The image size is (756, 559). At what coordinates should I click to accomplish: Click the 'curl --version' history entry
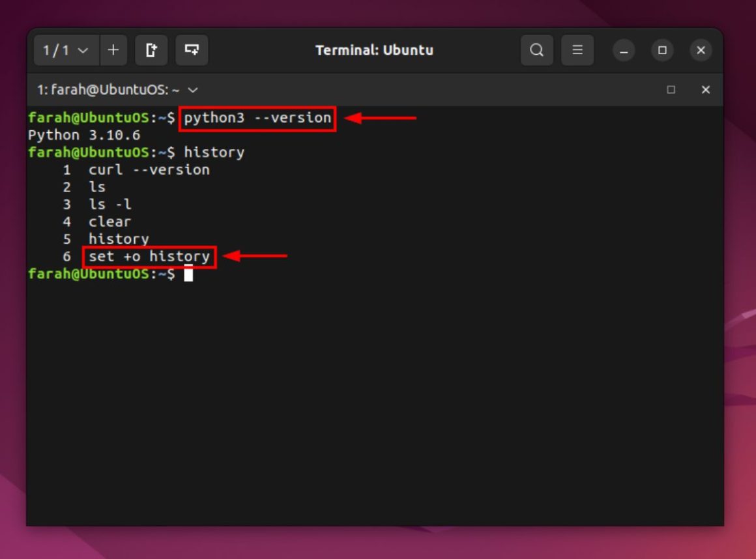click(149, 170)
